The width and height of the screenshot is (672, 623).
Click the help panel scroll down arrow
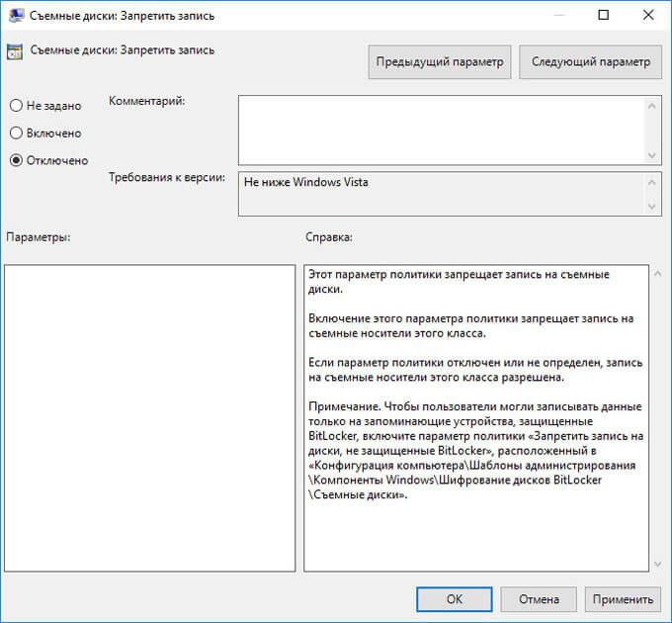tap(658, 565)
